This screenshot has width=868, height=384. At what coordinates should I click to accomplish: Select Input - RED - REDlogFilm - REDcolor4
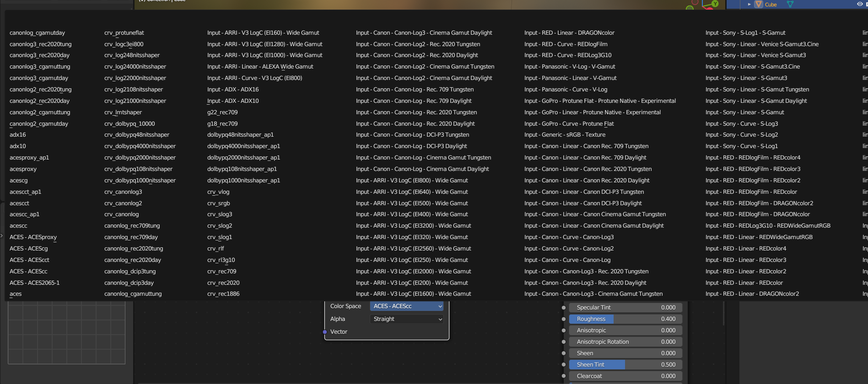(x=753, y=158)
